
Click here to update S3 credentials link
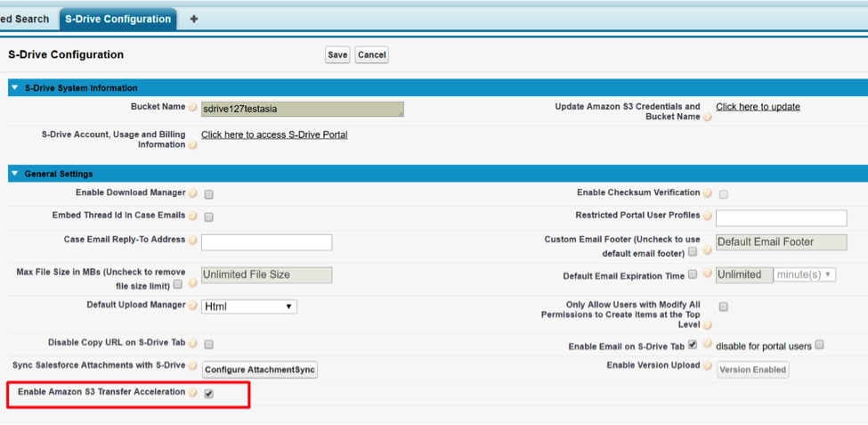tap(758, 107)
